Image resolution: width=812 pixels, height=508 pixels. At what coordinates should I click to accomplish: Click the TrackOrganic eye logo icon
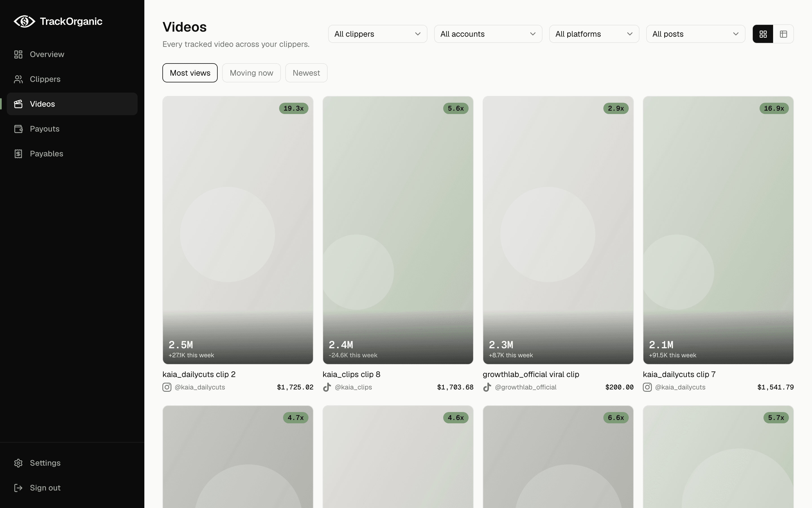(x=24, y=21)
